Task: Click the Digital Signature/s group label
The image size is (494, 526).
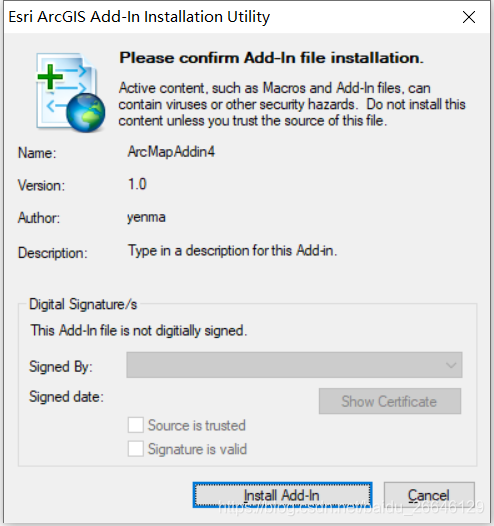Action: coord(83,304)
